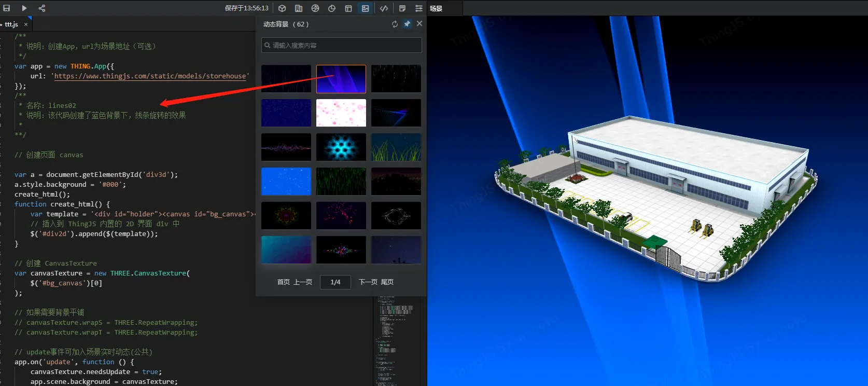Screen dimensions: 868x386
Task: Select the green vertical streaks background thumbnail
Action: 341,182
